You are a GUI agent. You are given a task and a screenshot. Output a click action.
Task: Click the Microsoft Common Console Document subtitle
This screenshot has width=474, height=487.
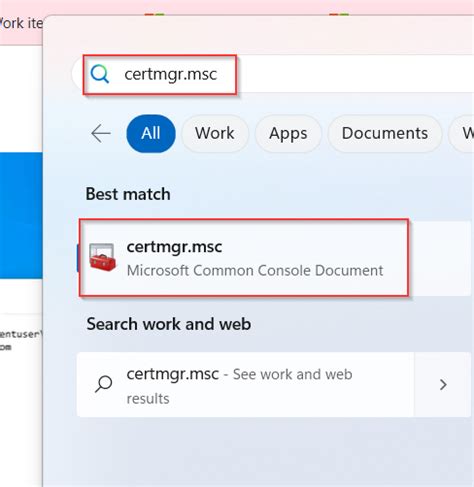(x=255, y=270)
